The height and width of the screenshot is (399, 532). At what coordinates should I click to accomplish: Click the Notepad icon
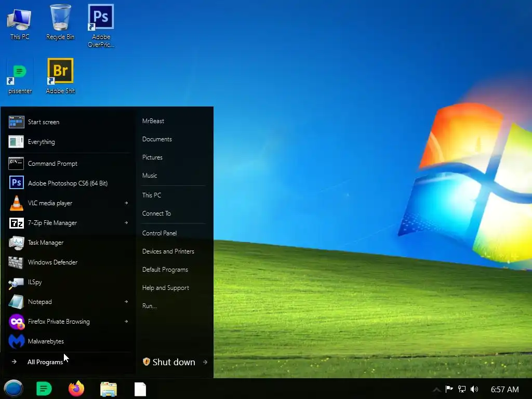coord(16,302)
